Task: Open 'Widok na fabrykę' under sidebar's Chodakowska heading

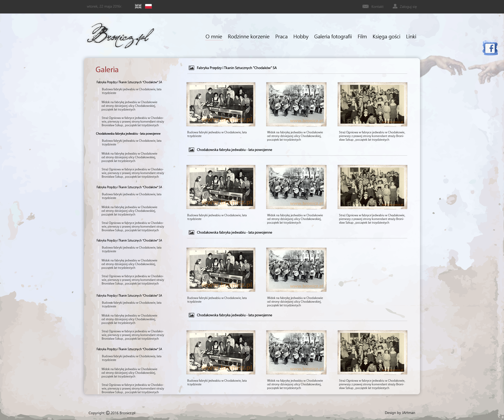Action: (129, 157)
